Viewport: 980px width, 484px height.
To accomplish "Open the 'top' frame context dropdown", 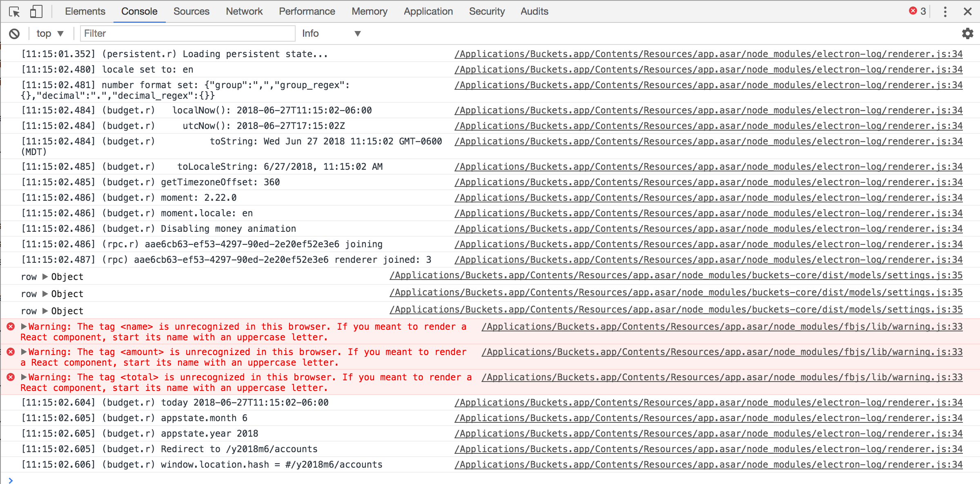I will click(x=50, y=33).
